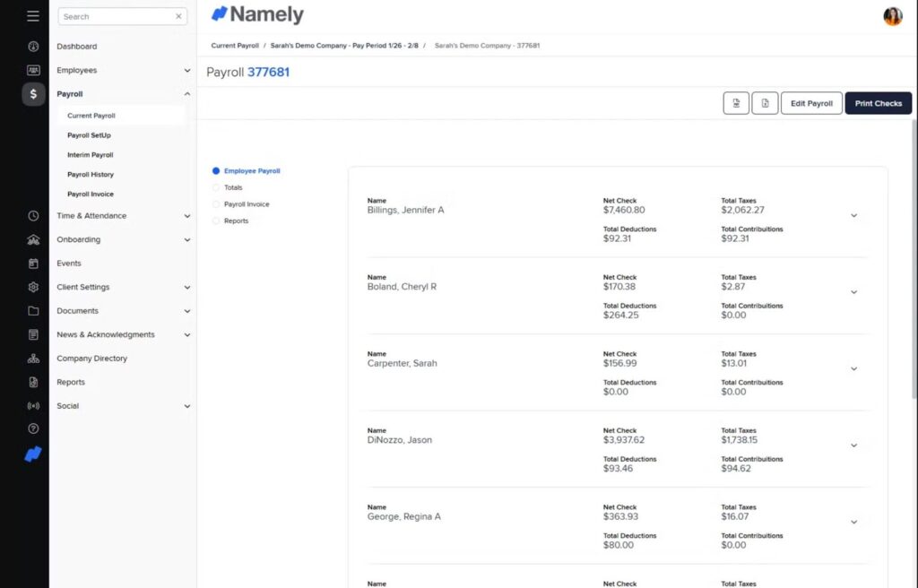918x588 pixels.
Task: Click the Social broadcast icon in rail
Action: (x=33, y=406)
